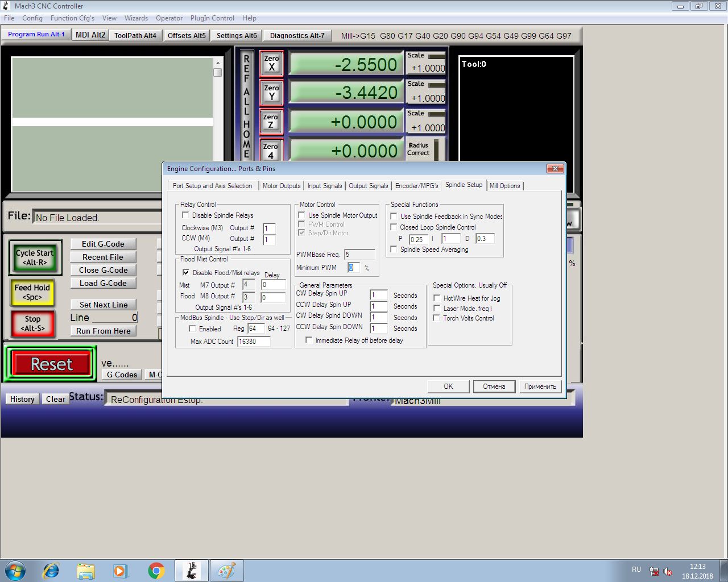Click G-code window scroll up arrow
The image size is (728, 582).
click(x=217, y=63)
